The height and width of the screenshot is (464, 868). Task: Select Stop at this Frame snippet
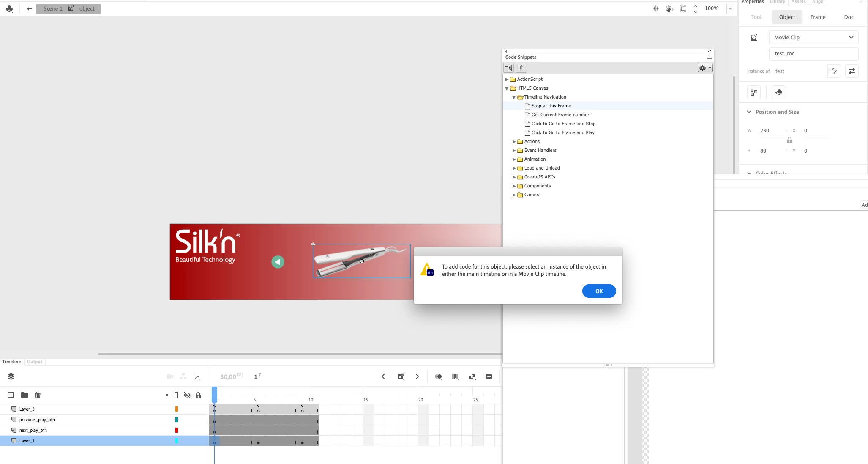(551, 106)
